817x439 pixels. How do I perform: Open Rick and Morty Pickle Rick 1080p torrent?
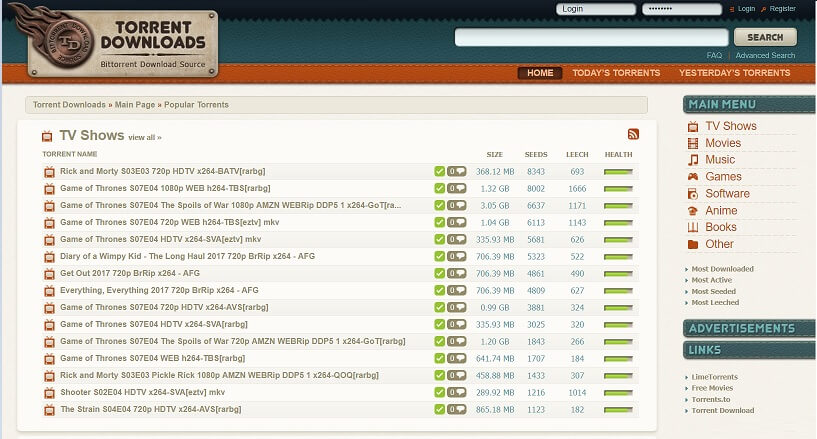219,375
